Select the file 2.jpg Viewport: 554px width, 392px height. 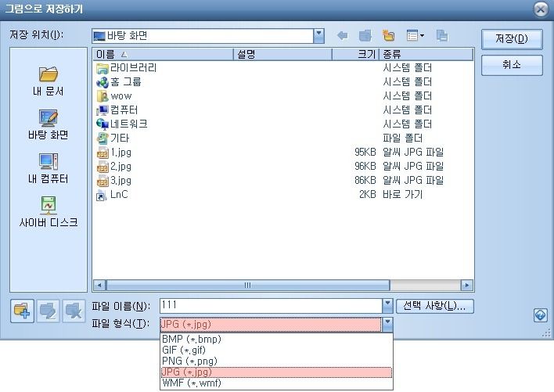pyautogui.click(x=113, y=167)
